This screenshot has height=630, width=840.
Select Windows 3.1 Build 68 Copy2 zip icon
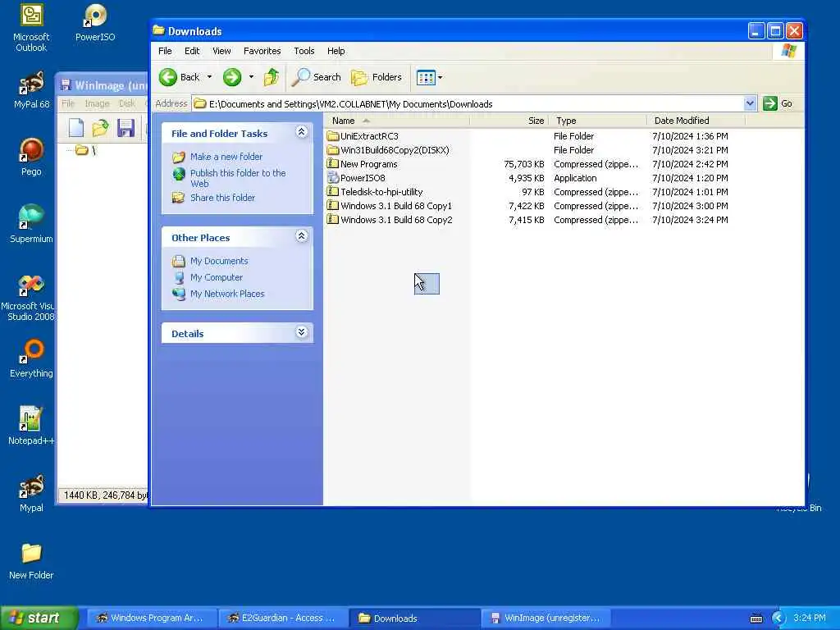pyautogui.click(x=333, y=219)
